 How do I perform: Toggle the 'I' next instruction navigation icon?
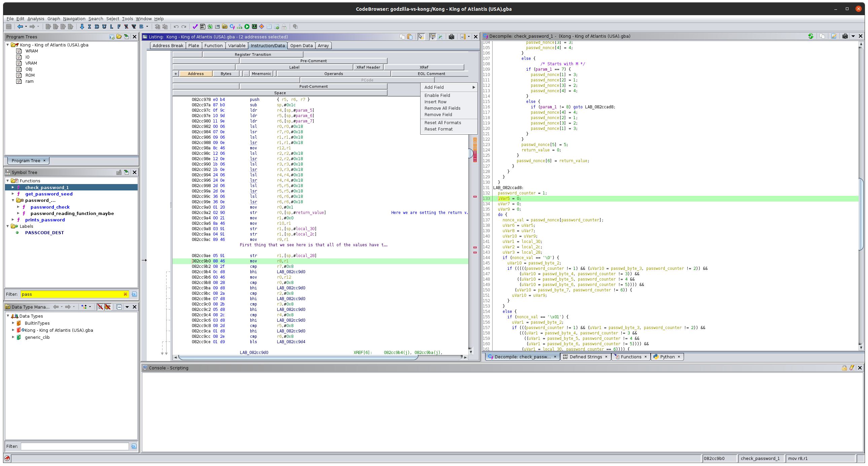click(x=89, y=27)
